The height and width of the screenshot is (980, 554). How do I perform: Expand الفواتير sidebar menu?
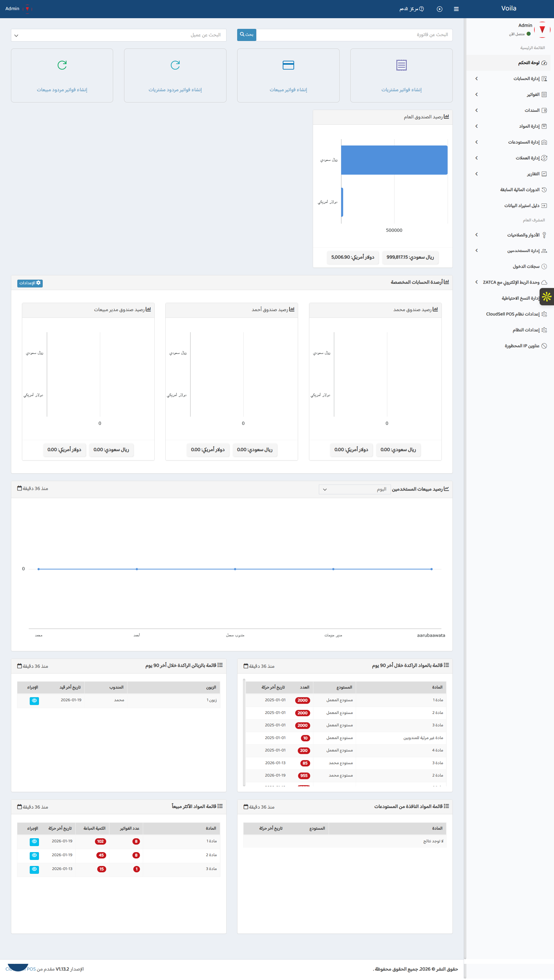click(509, 95)
